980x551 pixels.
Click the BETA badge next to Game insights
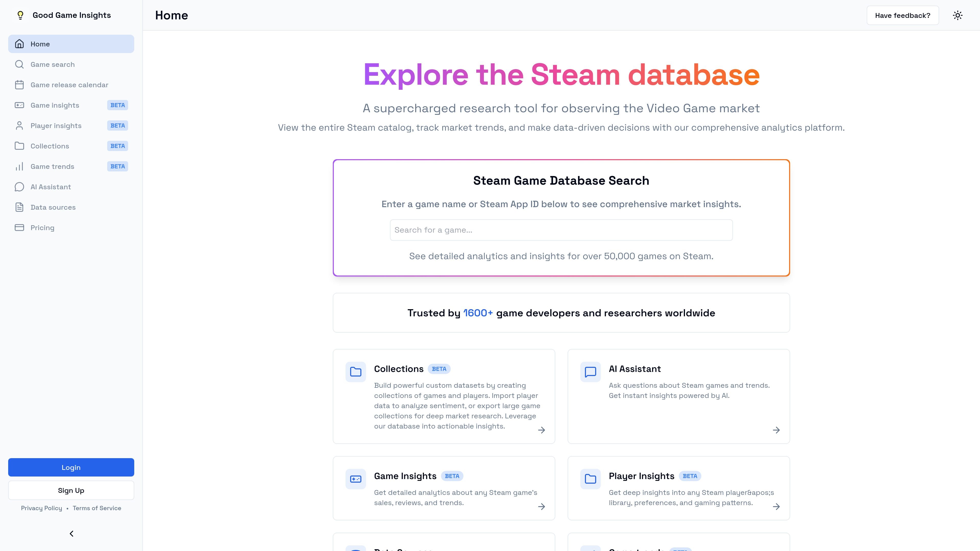[118, 105]
